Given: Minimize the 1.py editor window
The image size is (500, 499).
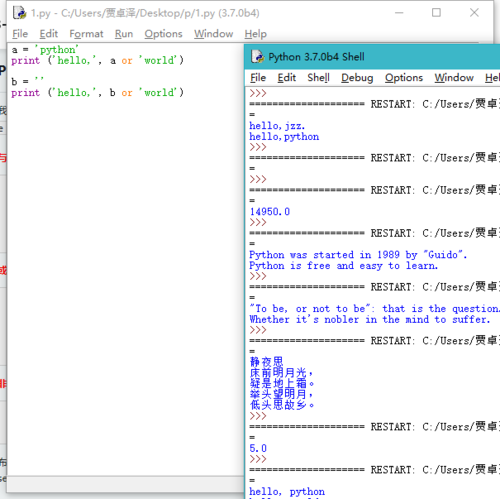Looking at the screenshot, I should point(399,13).
